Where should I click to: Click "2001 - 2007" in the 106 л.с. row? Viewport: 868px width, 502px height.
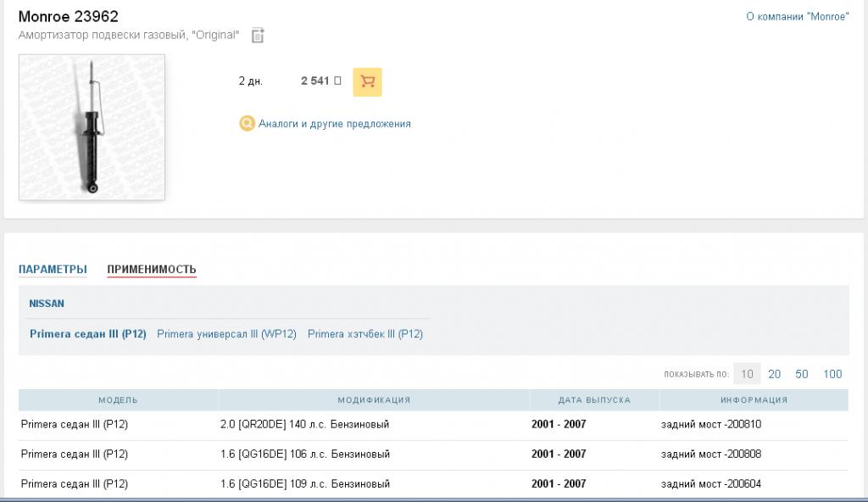(559, 455)
